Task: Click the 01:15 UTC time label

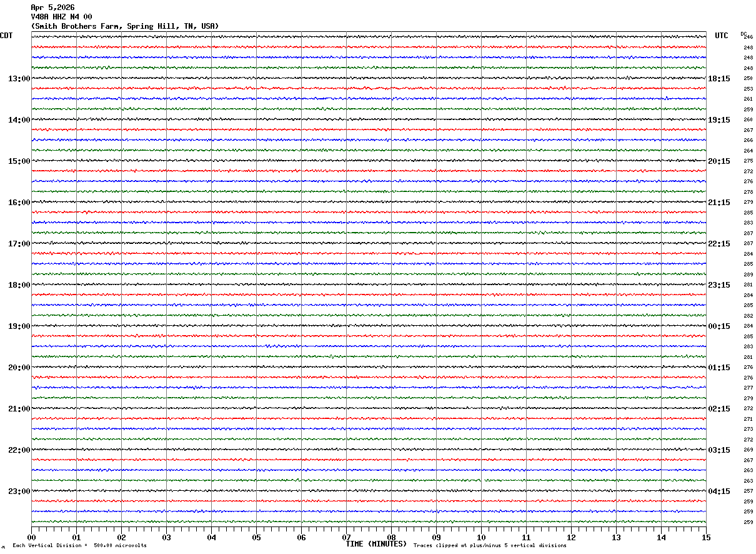Action: click(719, 368)
